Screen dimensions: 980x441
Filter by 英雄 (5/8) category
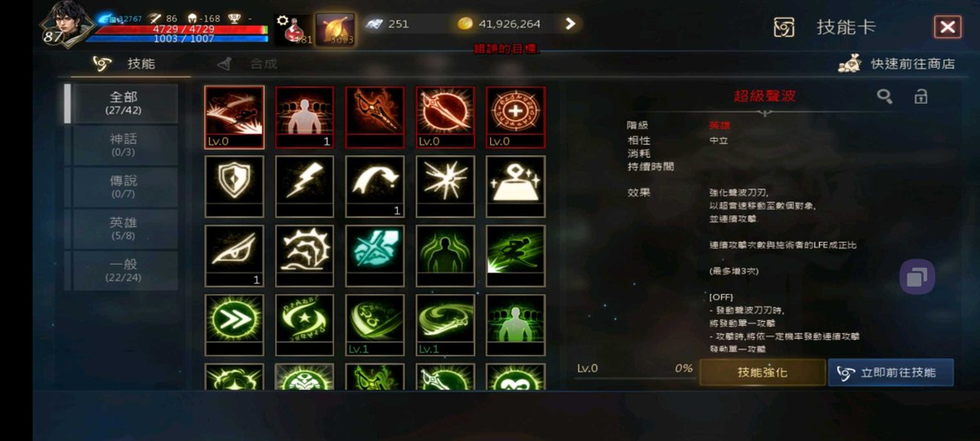(123, 229)
